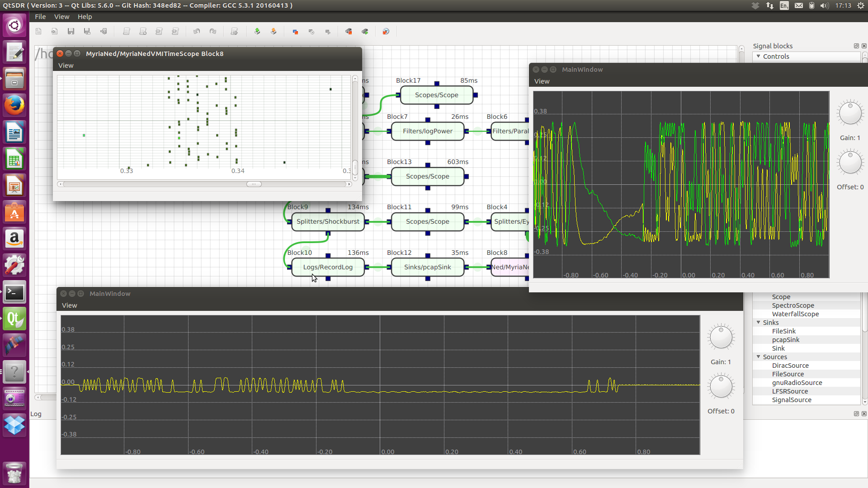Image resolution: width=868 pixels, height=488 pixels.
Task: Click Offset dial in bottom MainWindow scope
Action: click(721, 386)
